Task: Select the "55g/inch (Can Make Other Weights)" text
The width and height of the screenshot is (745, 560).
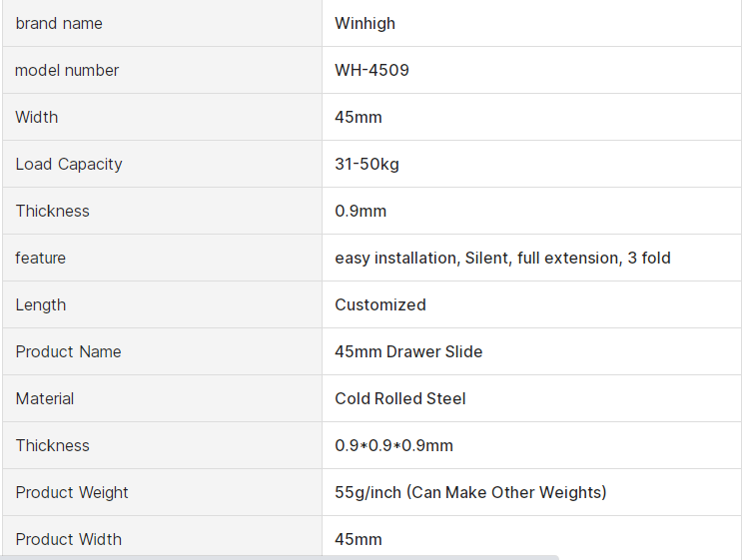Action: click(x=470, y=492)
